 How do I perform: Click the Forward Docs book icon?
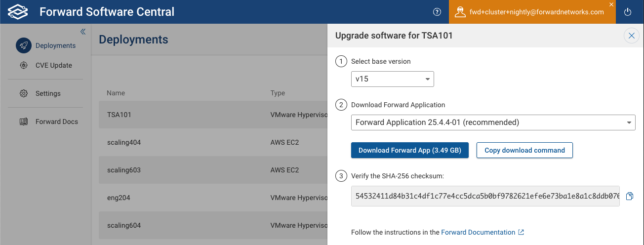24,122
